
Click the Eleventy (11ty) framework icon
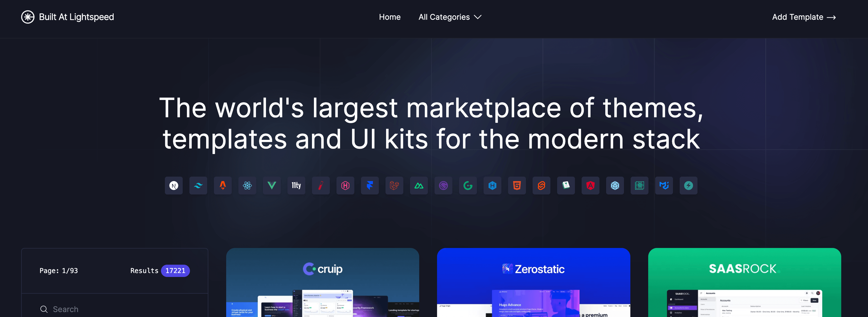click(296, 185)
